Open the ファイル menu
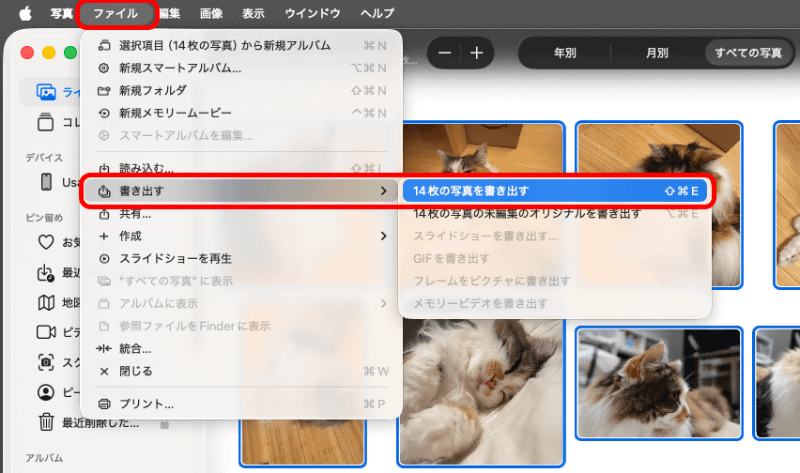The width and height of the screenshot is (800, 473). (x=115, y=13)
